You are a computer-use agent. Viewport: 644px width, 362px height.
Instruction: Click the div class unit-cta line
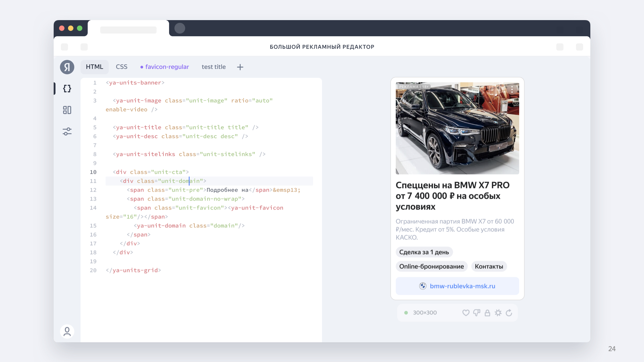point(151,172)
